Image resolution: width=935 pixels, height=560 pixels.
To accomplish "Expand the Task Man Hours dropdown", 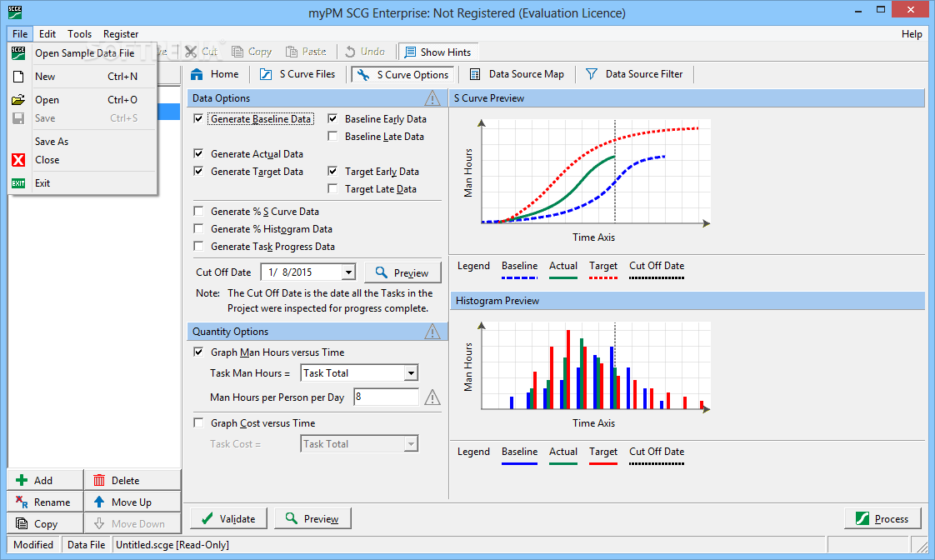I will 410,373.
